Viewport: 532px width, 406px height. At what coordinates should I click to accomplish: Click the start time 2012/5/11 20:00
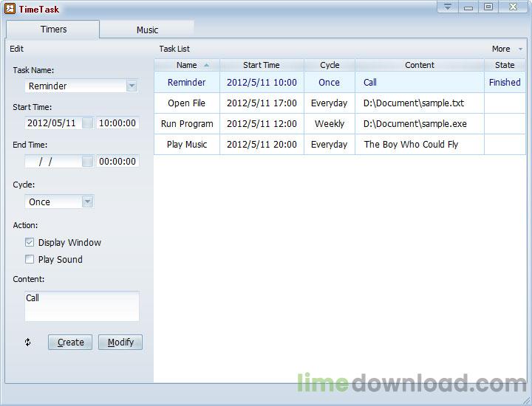coord(262,145)
